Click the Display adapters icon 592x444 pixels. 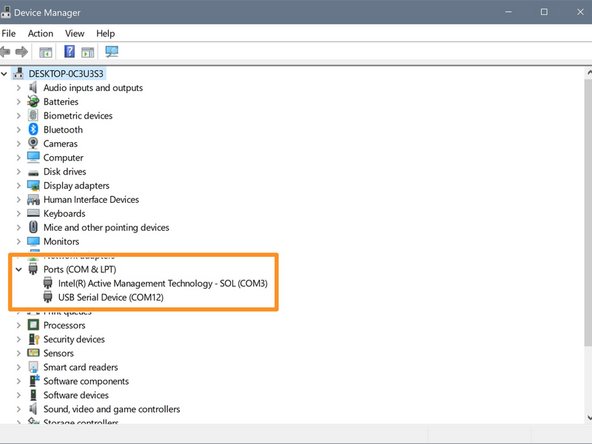click(x=33, y=185)
